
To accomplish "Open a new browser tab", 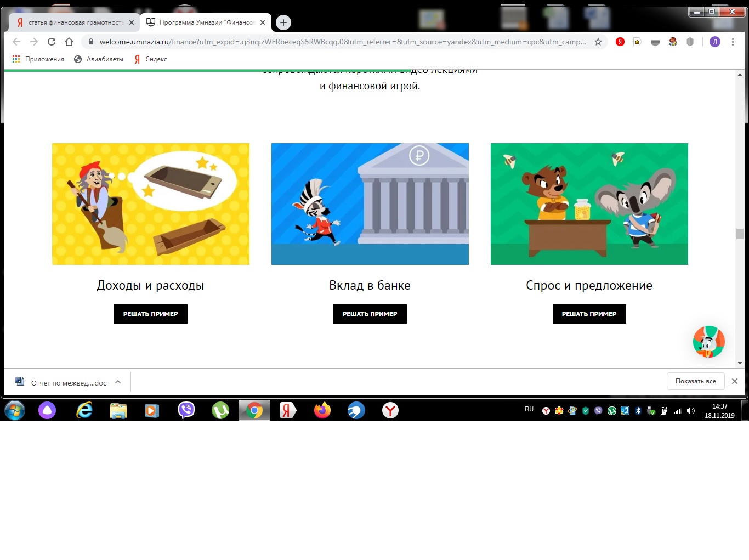I will (283, 22).
